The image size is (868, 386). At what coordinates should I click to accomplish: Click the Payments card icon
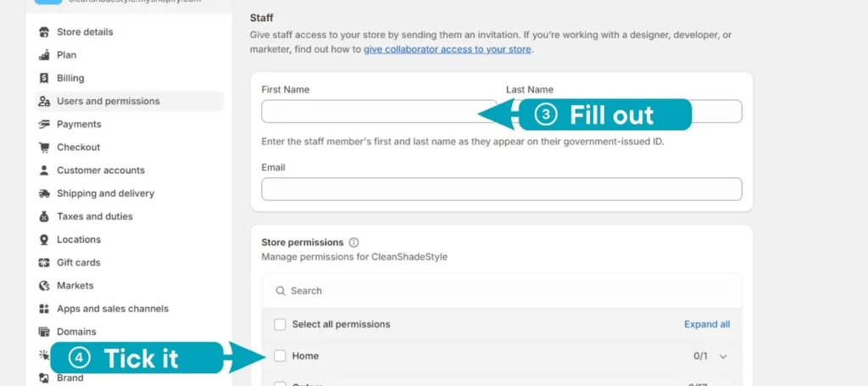tap(44, 125)
